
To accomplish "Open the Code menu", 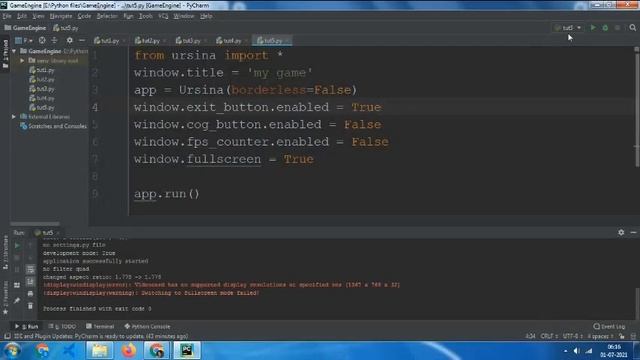I will [84, 16].
